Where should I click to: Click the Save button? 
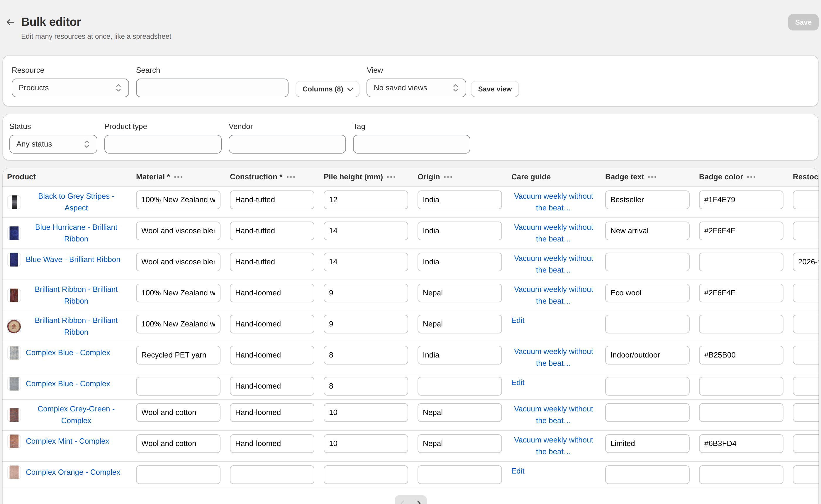(x=803, y=22)
